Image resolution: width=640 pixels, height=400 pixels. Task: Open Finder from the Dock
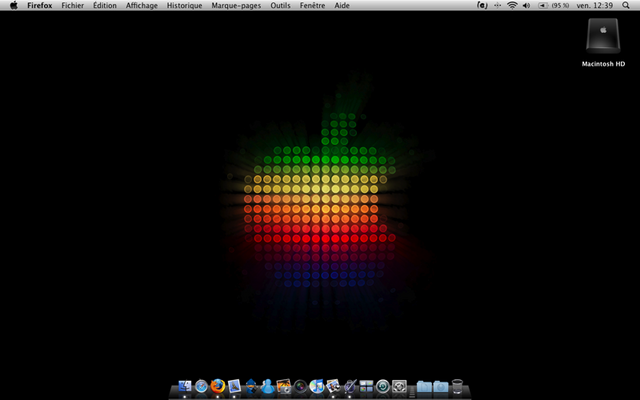pyautogui.click(x=185, y=386)
